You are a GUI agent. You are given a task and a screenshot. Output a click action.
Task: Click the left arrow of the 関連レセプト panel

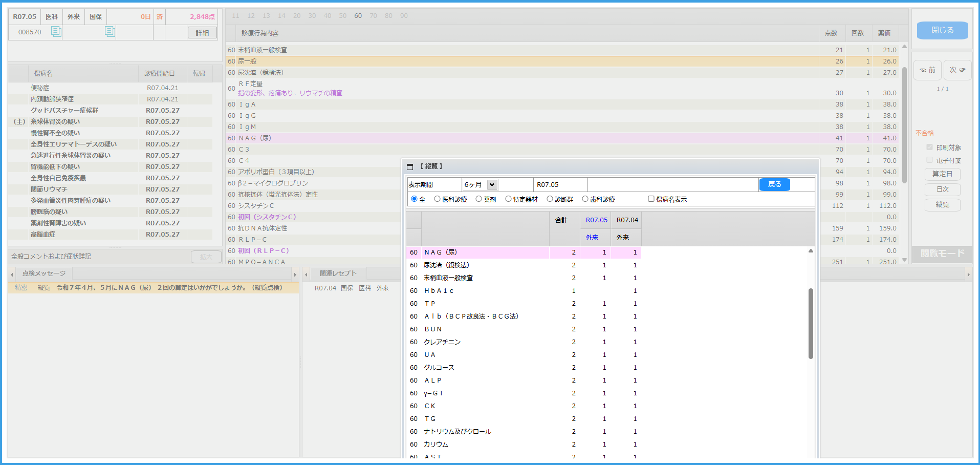[306, 274]
